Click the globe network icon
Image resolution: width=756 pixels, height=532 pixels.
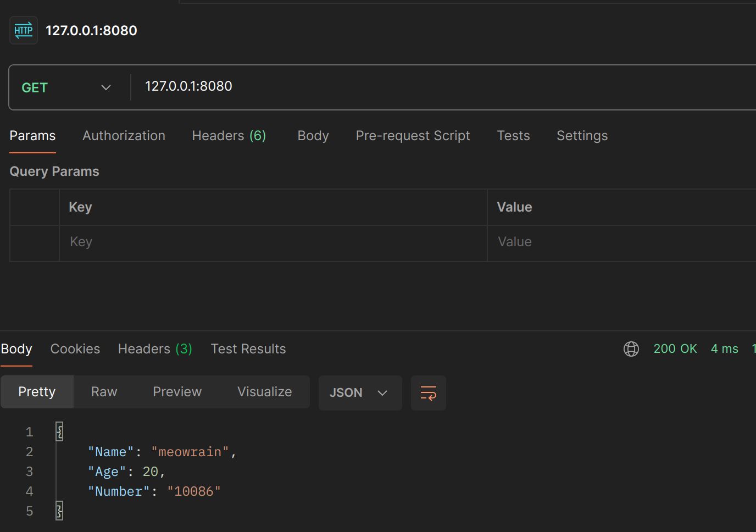click(x=631, y=349)
